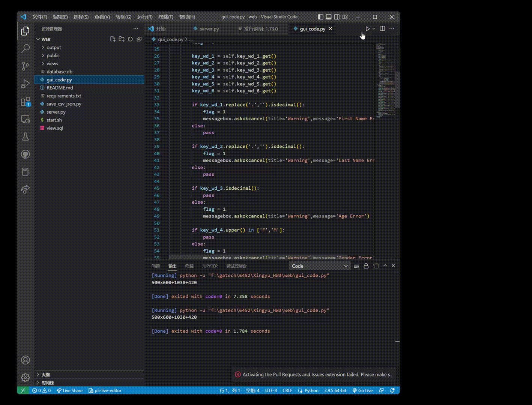This screenshot has width=532, height=405.
Task: Open output in editor icon
Action: (x=376, y=266)
